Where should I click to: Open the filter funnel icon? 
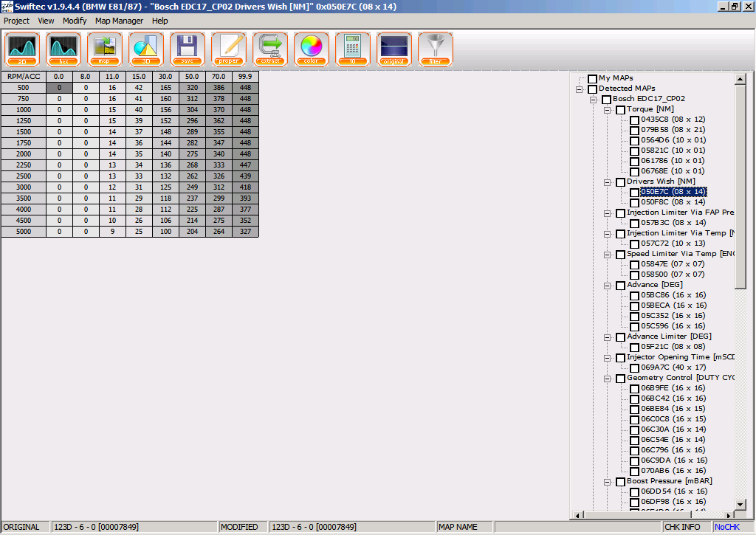(436, 49)
